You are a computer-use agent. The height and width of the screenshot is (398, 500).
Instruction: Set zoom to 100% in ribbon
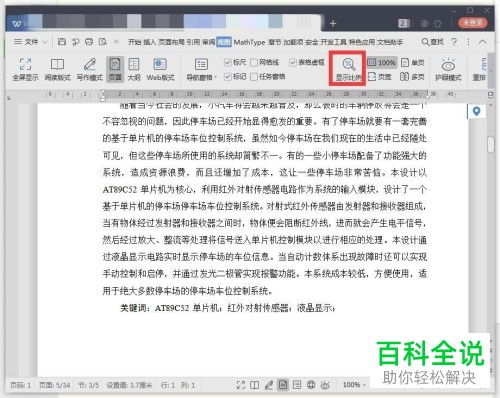tap(382, 62)
